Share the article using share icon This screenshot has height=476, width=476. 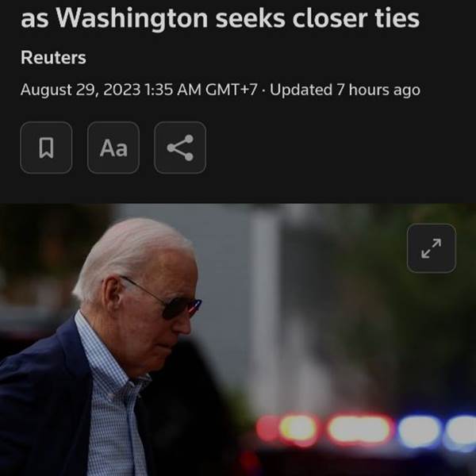point(180,148)
